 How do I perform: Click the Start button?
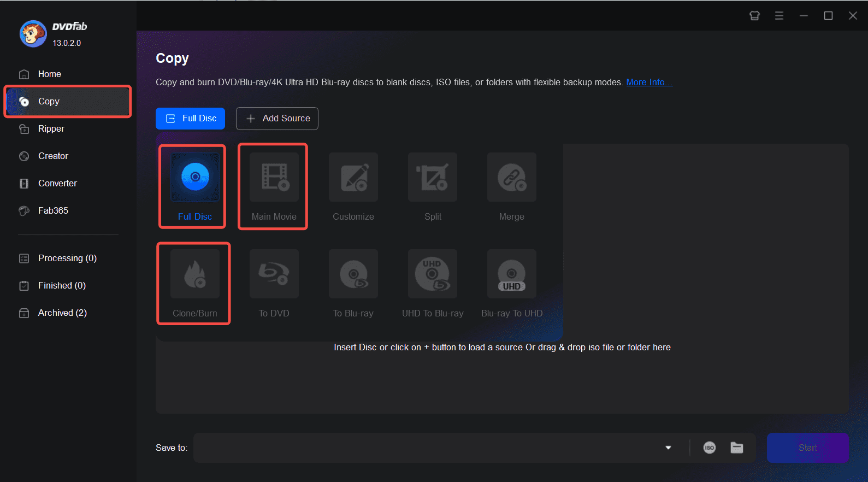(x=807, y=448)
